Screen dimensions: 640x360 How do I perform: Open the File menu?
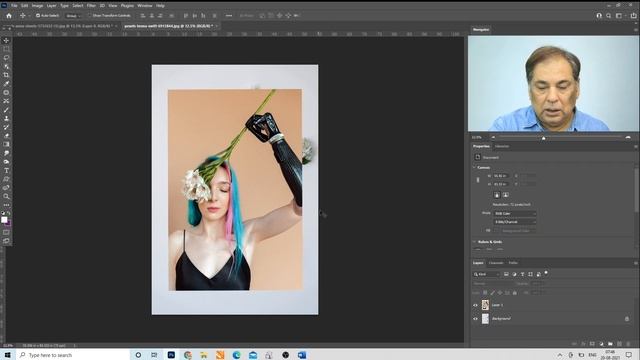pos(14,6)
